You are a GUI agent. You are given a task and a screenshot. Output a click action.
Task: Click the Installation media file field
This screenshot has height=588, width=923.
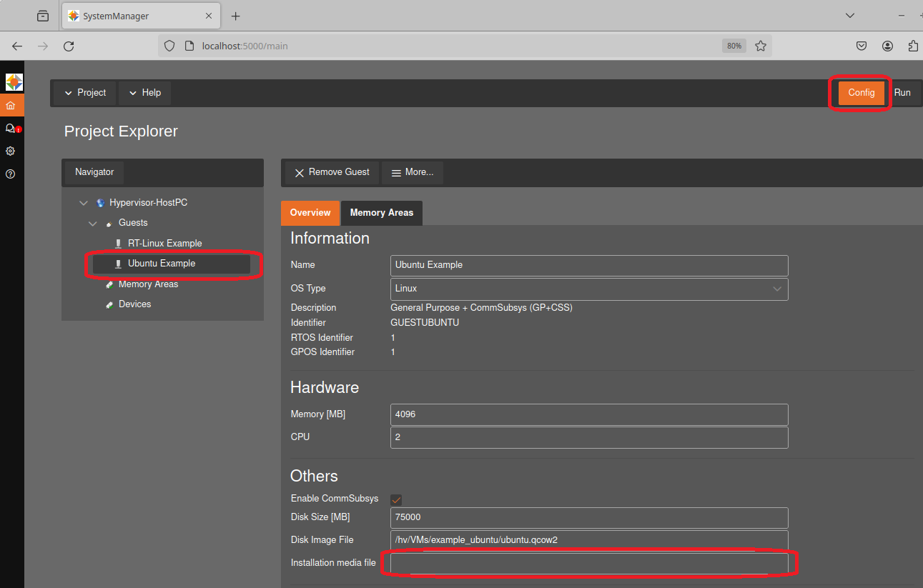(589, 563)
